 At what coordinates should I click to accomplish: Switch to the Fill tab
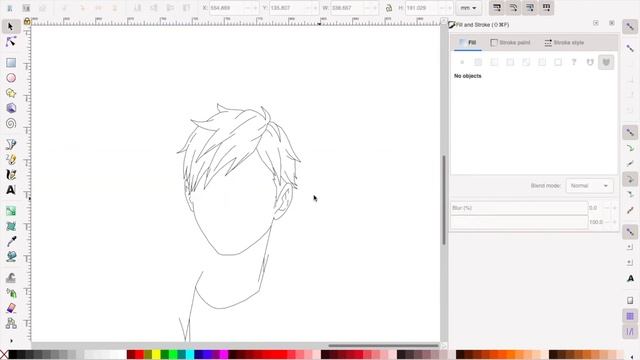468,42
